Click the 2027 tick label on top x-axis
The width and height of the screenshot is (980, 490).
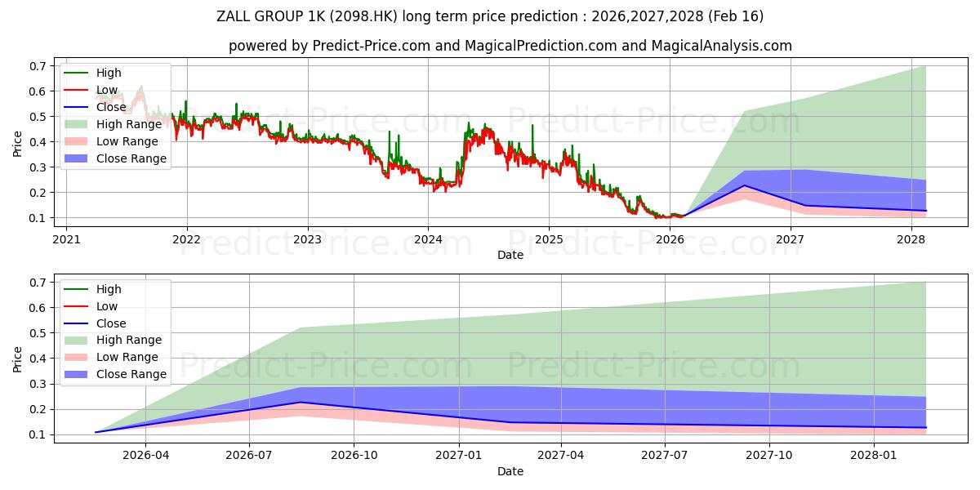(x=791, y=239)
